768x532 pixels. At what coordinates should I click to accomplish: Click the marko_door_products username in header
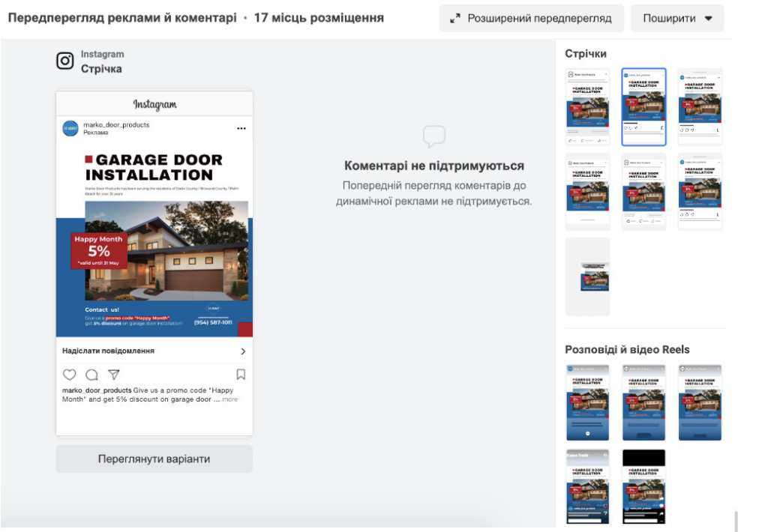coord(116,124)
